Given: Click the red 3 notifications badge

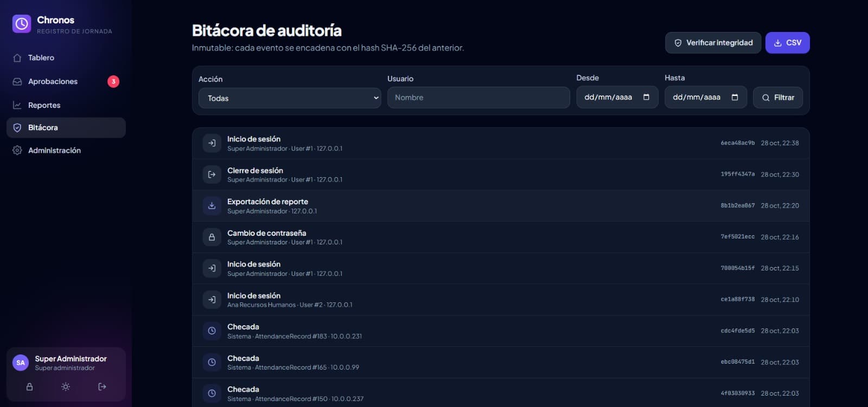Looking at the screenshot, I should tap(113, 81).
